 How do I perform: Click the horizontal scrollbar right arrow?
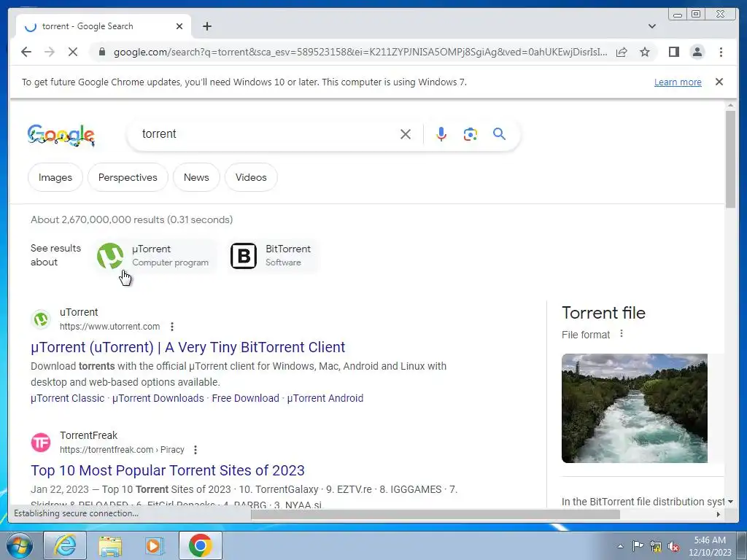pyautogui.click(x=719, y=514)
